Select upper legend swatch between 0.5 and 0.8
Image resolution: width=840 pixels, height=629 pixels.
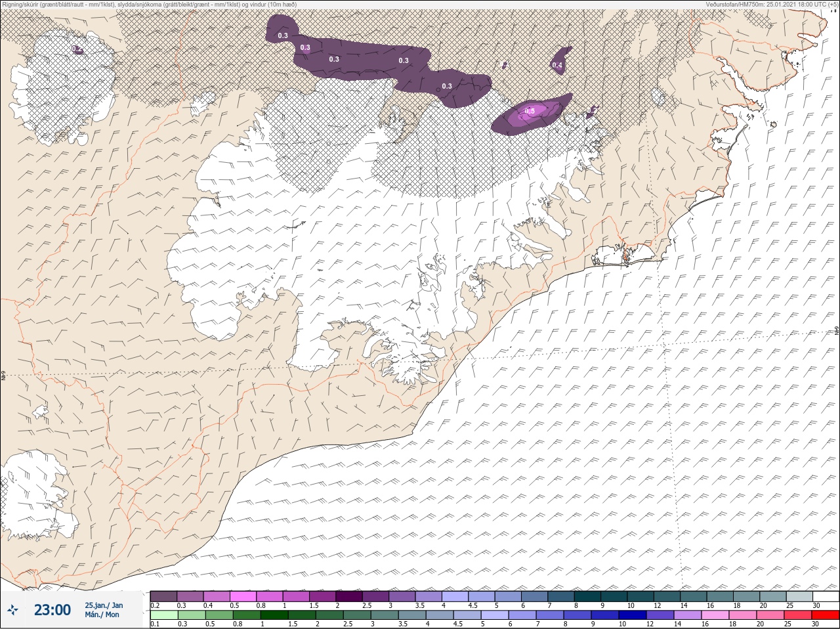(243, 596)
